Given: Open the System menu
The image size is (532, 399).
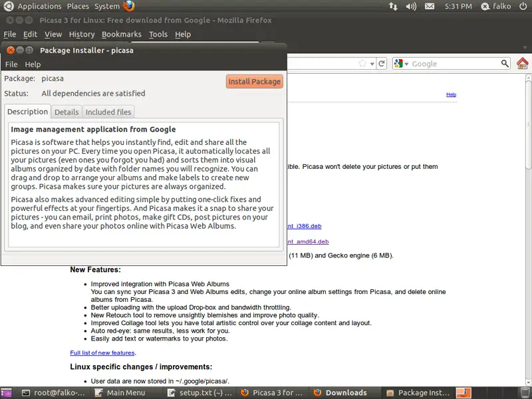Looking at the screenshot, I should 107,6.
